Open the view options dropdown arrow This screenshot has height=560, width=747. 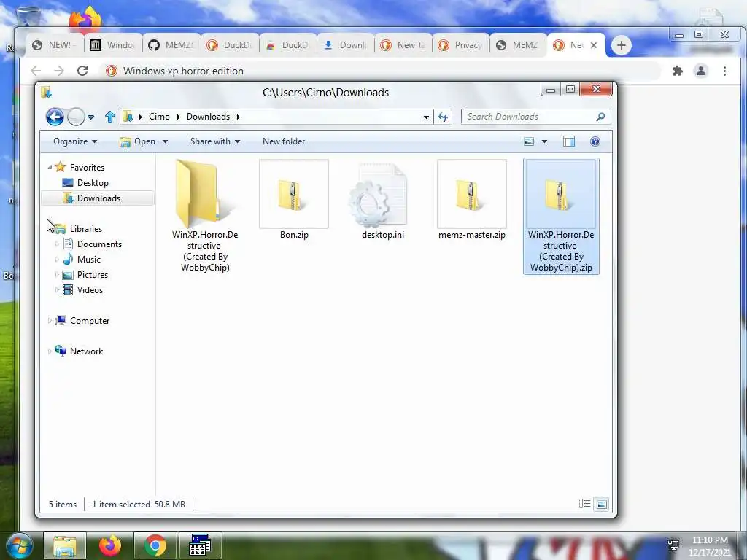click(x=544, y=141)
